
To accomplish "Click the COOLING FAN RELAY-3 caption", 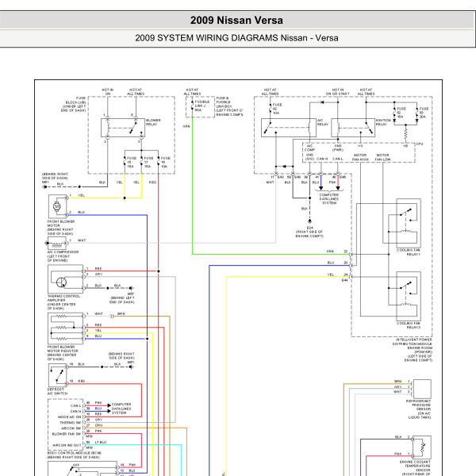I will (409, 325).
